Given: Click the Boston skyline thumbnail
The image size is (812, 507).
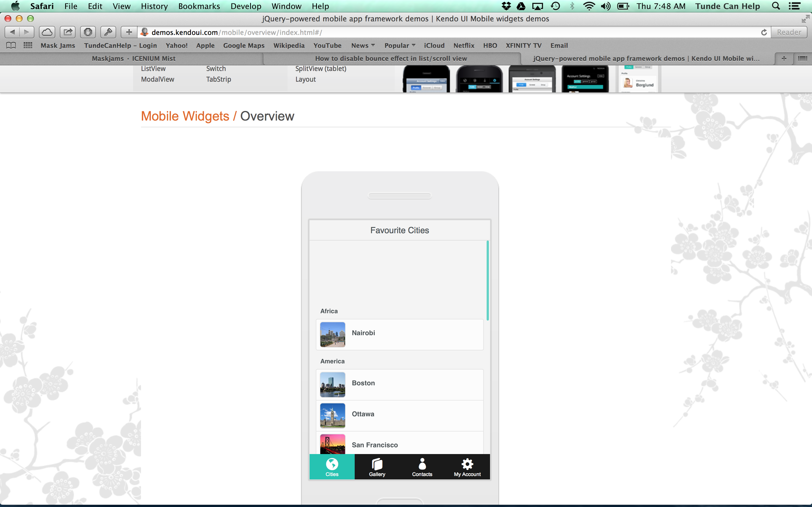Looking at the screenshot, I should pos(332,384).
